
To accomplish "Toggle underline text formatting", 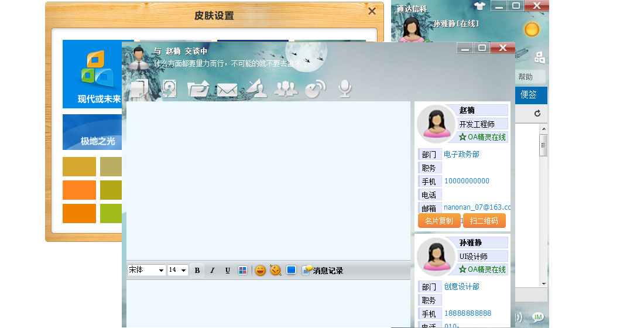I will point(227,271).
